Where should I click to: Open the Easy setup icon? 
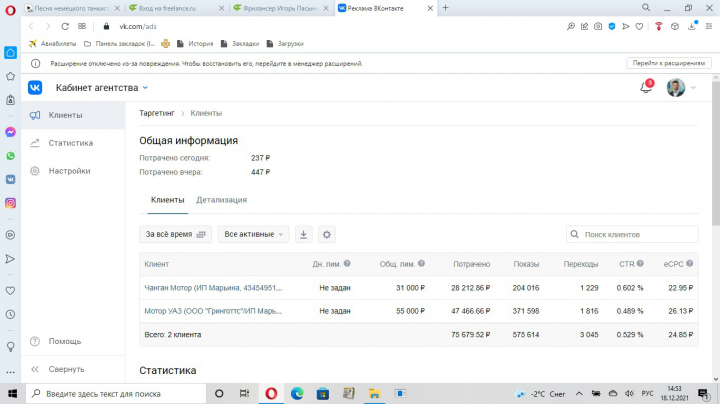pyautogui.click(x=709, y=27)
